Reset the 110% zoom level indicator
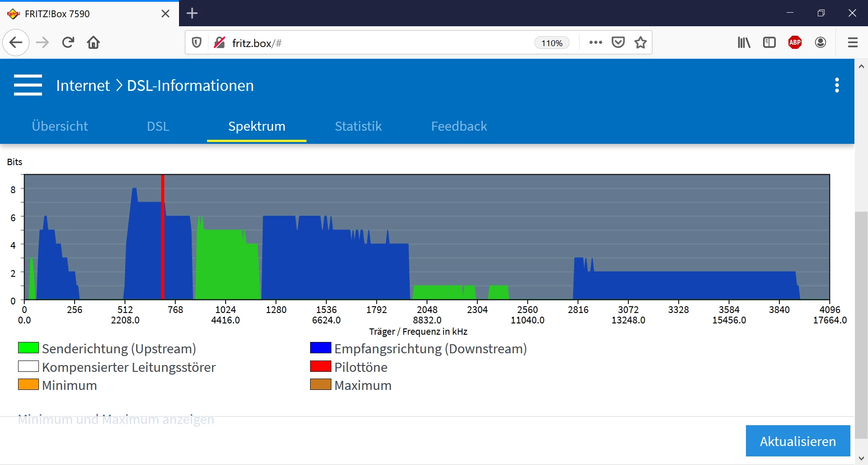The width and height of the screenshot is (868, 465). (x=552, y=43)
